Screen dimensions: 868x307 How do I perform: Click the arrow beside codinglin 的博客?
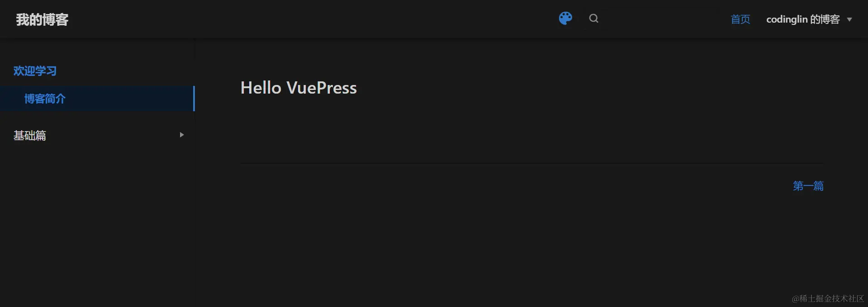849,19
